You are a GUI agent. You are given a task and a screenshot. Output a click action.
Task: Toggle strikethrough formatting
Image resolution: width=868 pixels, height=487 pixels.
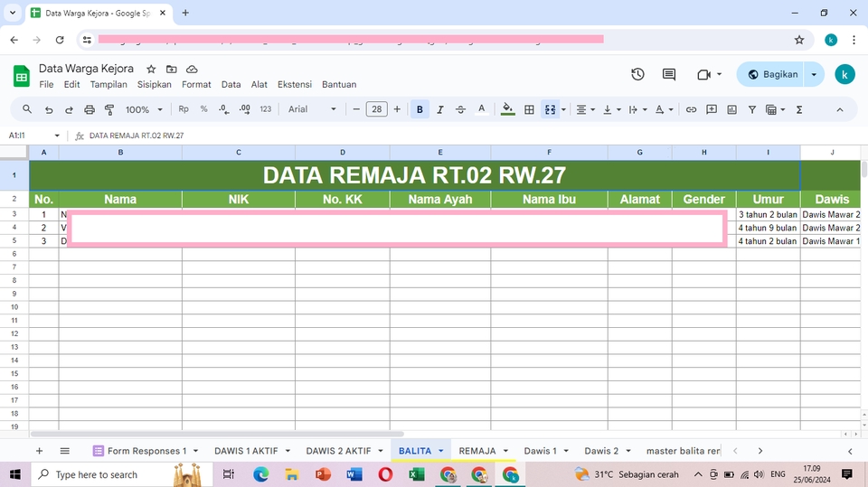point(460,109)
